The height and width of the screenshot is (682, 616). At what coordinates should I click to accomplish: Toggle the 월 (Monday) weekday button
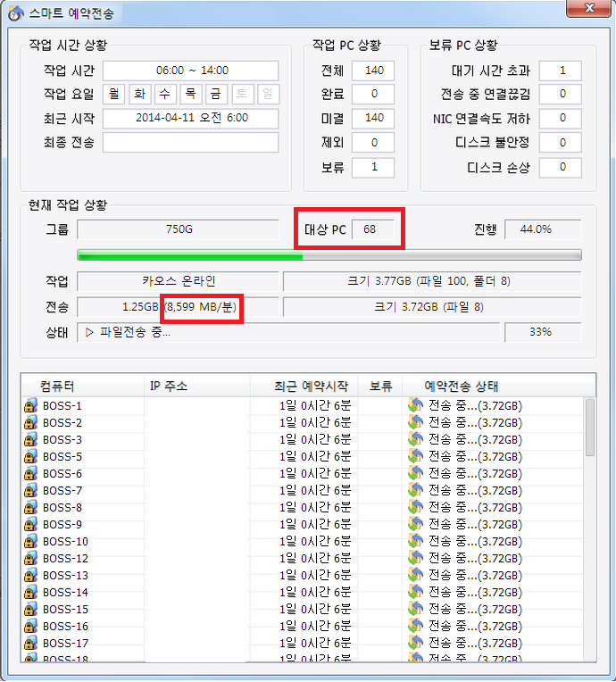click(x=114, y=94)
